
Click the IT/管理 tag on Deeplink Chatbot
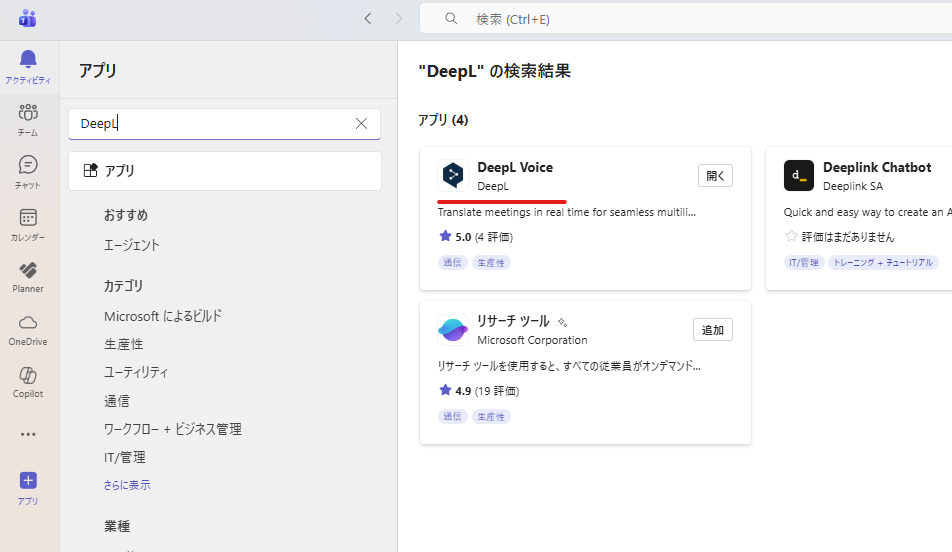(802, 263)
